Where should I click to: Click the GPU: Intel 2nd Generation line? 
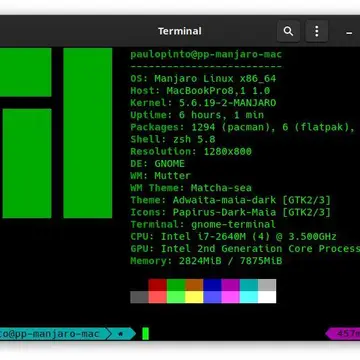pyautogui.click(x=245, y=249)
